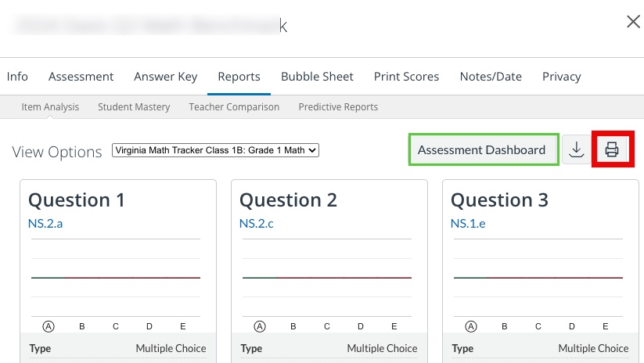
Task: Click answer label B in Question 2 chart
Action: pyautogui.click(x=293, y=326)
